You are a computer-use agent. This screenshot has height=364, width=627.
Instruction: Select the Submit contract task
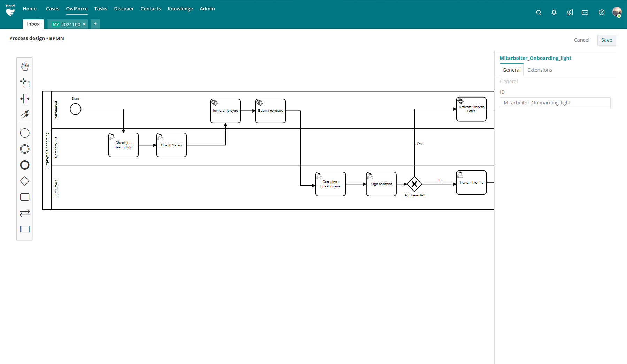[x=270, y=111]
